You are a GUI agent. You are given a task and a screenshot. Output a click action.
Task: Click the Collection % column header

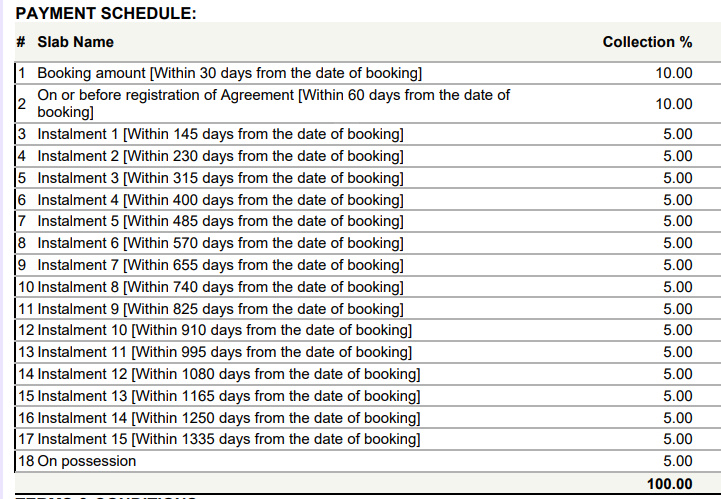point(647,42)
